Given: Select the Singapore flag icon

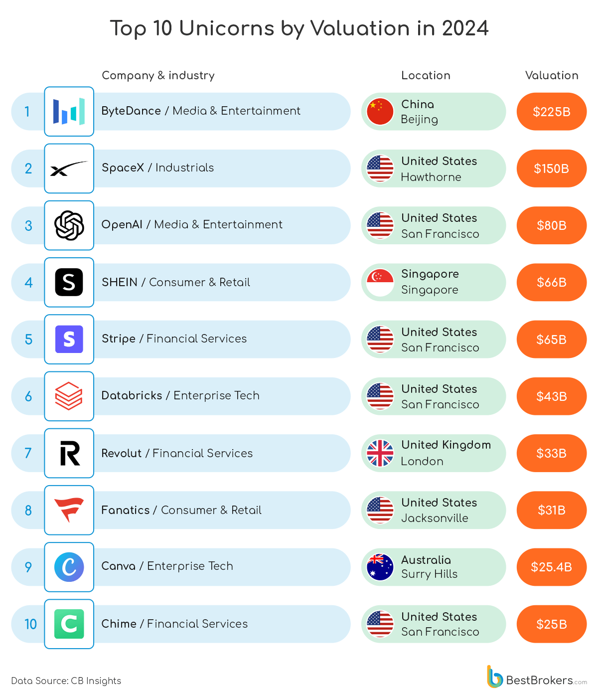Looking at the screenshot, I should point(380,282).
